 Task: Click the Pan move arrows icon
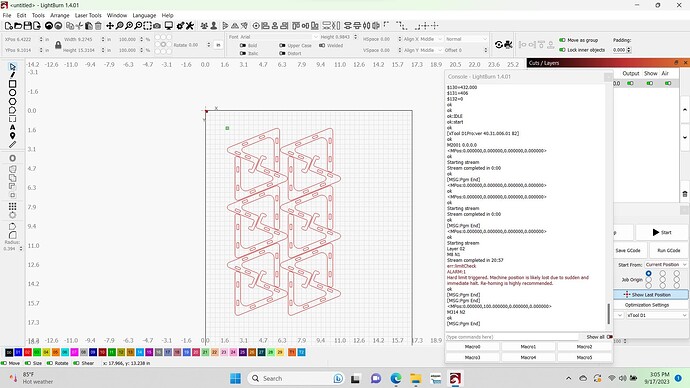[x=110, y=26]
